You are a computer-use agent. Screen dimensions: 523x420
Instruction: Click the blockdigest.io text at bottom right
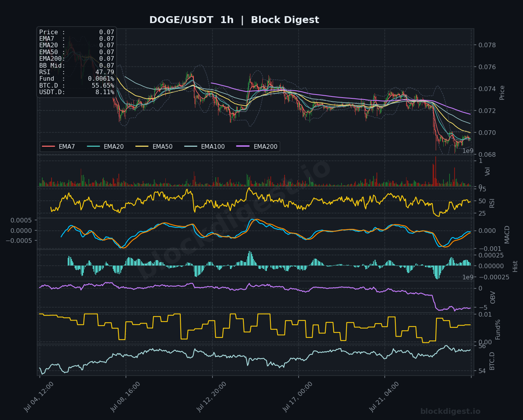(450, 412)
